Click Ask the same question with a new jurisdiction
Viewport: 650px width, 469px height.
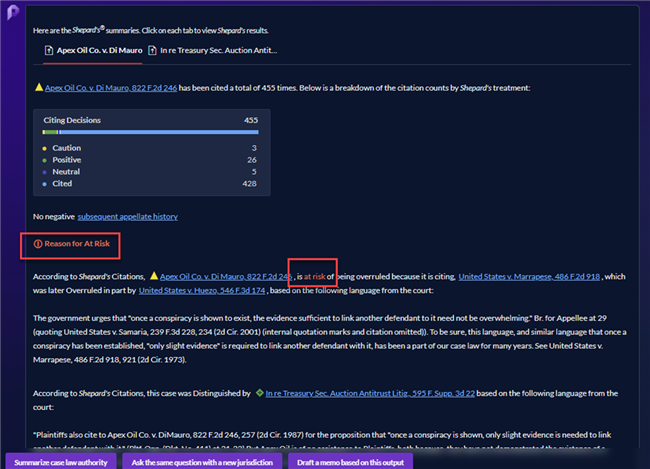202,462
